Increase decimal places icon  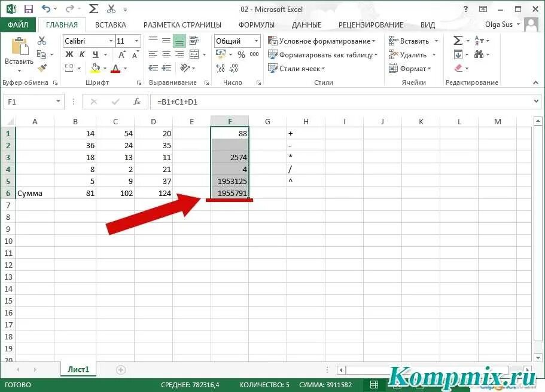click(x=220, y=68)
